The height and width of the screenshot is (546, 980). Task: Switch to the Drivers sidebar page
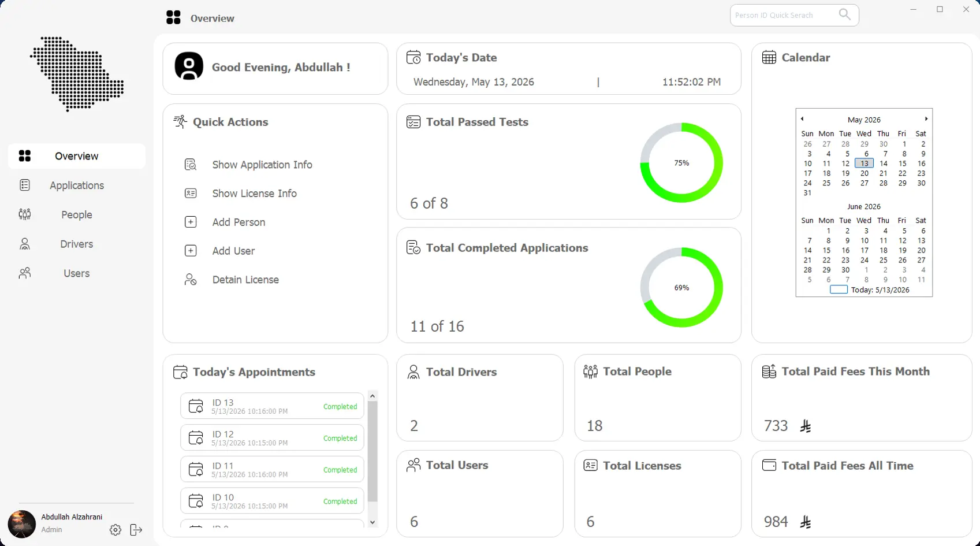77,244
